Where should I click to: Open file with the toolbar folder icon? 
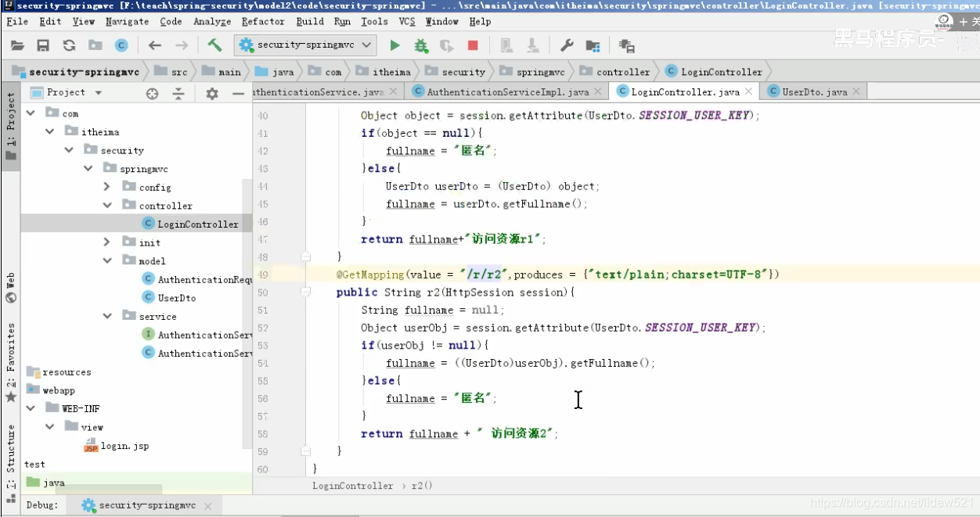[17, 45]
